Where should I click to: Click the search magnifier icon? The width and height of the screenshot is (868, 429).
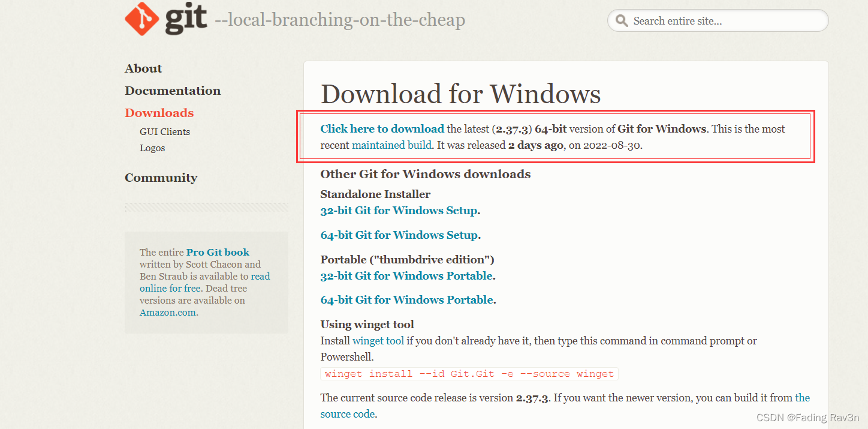coord(622,21)
